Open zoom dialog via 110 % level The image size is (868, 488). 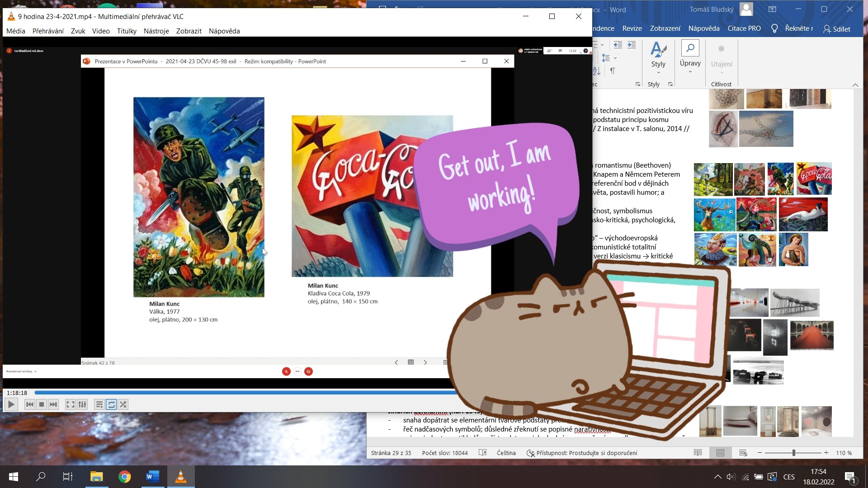[x=844, y=453]
